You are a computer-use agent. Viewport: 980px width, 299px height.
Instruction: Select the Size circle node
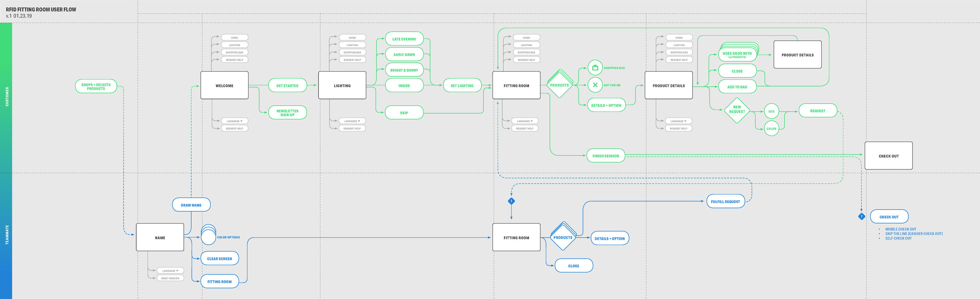pyautogui.click(x=771, y=112)
